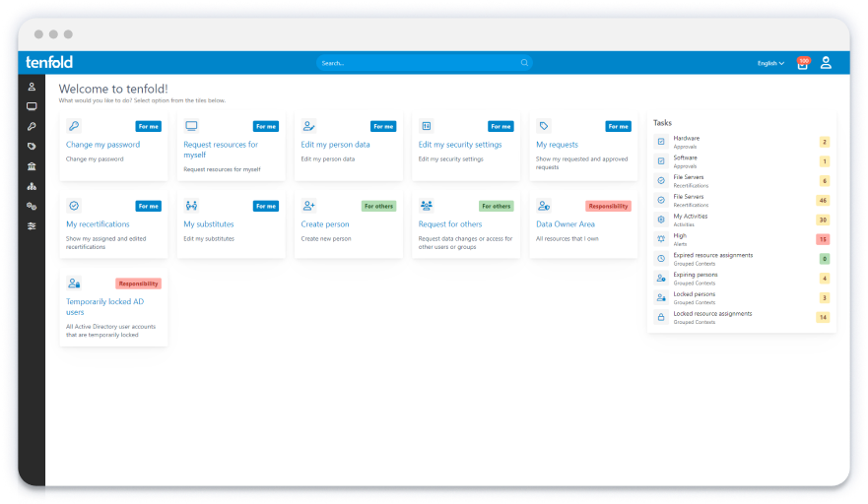Open the organization chart icon in sidebar
Image resolution: width=868 pixels, height=504 pixels.
point(32,186)
